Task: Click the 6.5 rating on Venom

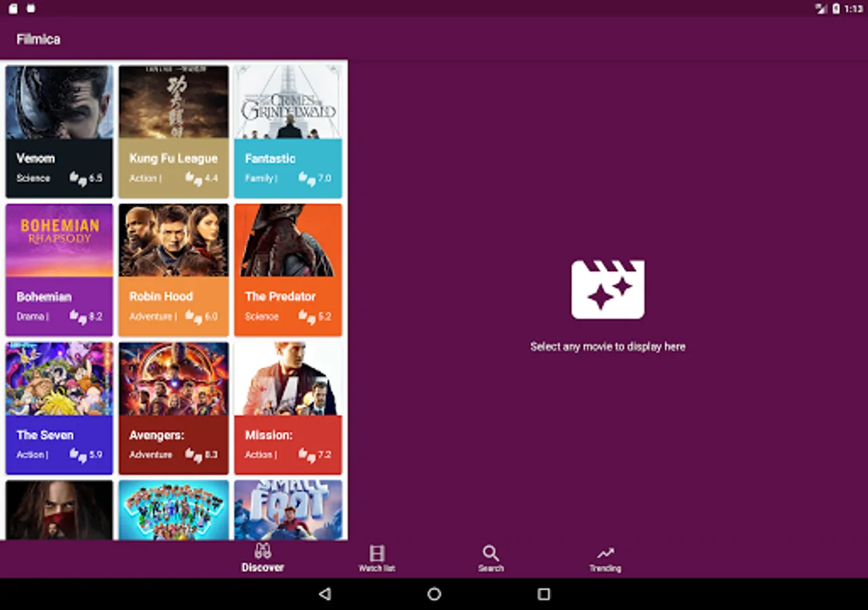Action: click(96, 178)
